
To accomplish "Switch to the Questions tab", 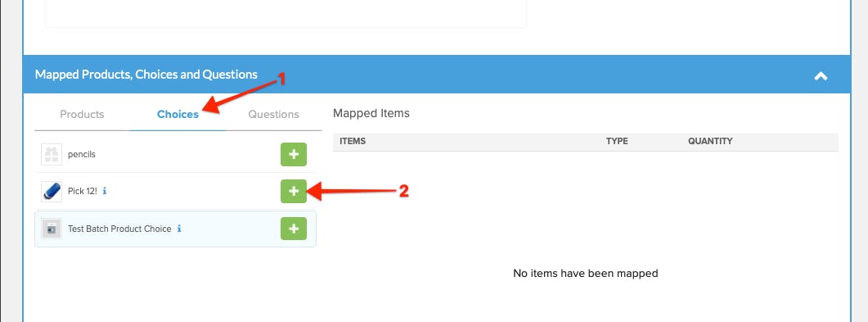I will pos(273,114).
